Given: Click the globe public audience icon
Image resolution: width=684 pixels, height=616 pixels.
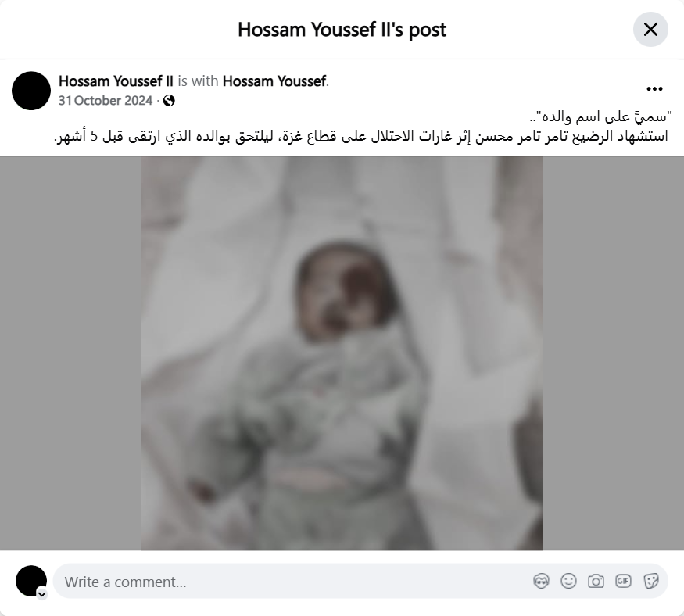Looking at the screenshot, I should point(169,101).
